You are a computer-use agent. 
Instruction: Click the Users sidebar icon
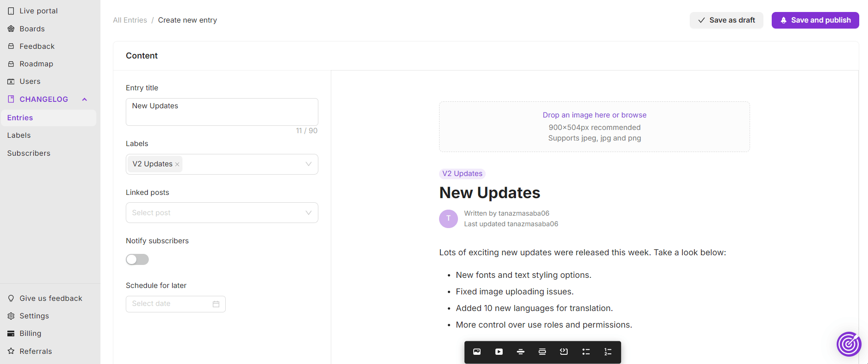tap(11, 81)
